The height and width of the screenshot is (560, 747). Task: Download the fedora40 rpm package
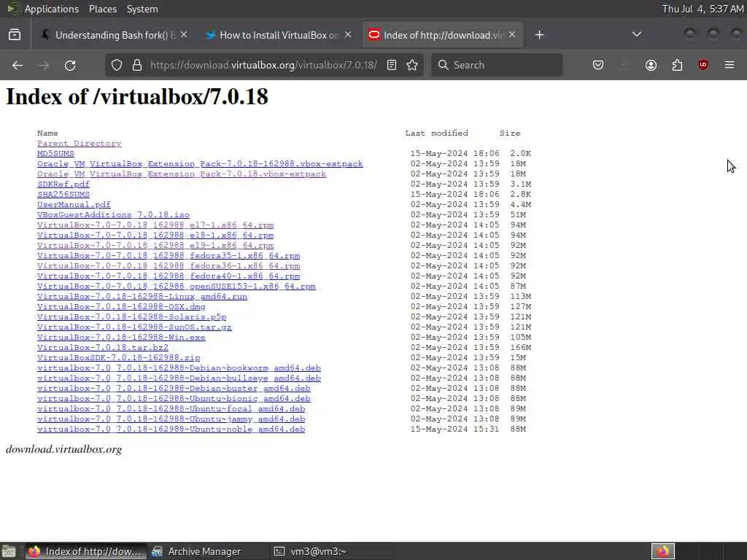point(169,276)
